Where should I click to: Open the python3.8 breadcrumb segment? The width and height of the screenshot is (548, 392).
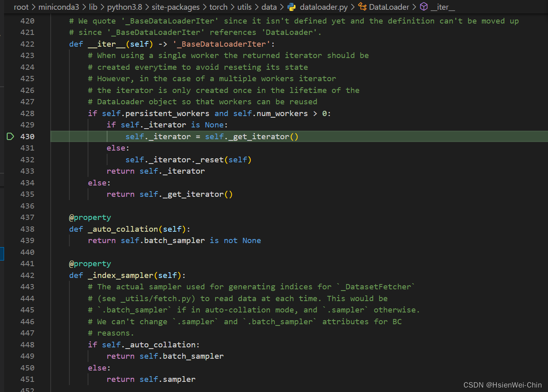click(x=125, y=7)
